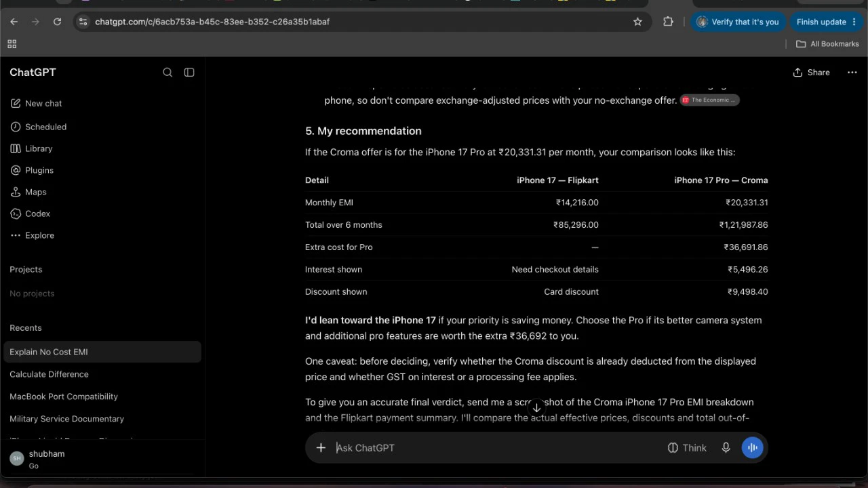Start voice mode with blue waveform button

click(753, 447)
